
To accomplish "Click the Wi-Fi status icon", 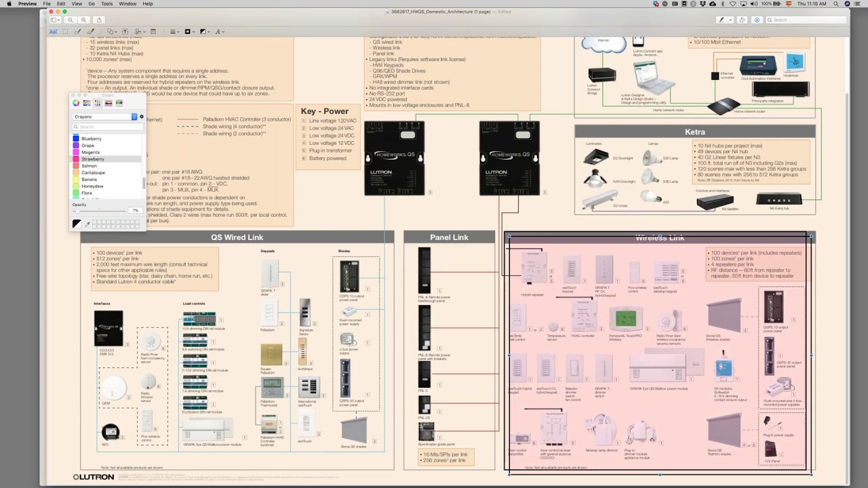I will point(733,3).
